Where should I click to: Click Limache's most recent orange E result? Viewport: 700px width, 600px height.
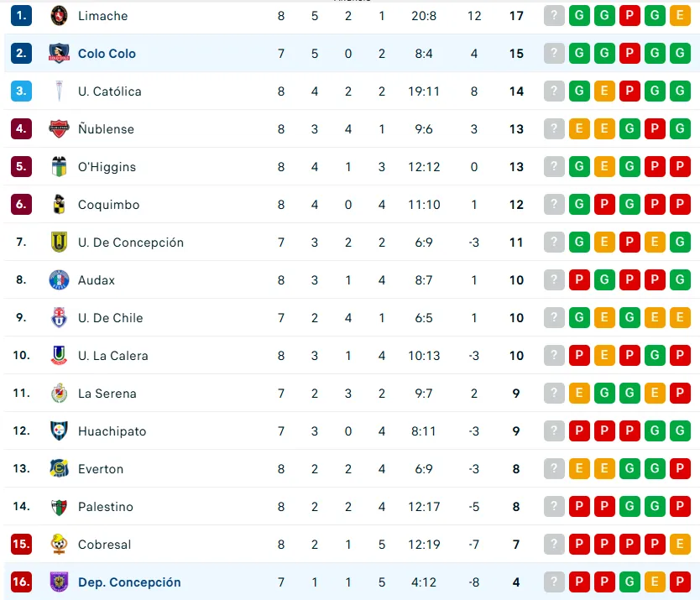(680, 16)
